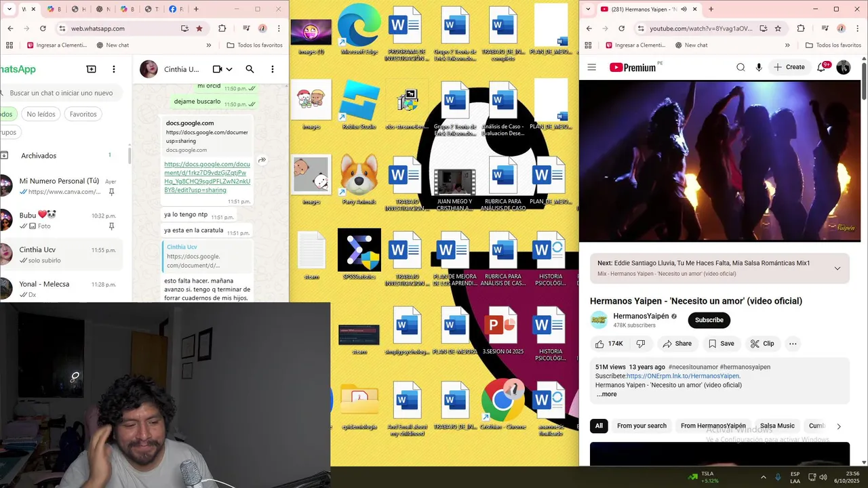This screenshot has height=488, width=868.
Task: Open the Yonal - Melecsa chat
Action: click(x=61, y=289)
